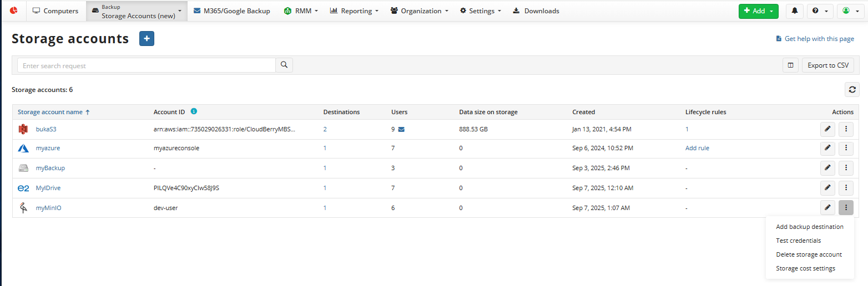868x286 pixels.
Task: Open the user profile dropdown
Action: [x=850, y=11]
